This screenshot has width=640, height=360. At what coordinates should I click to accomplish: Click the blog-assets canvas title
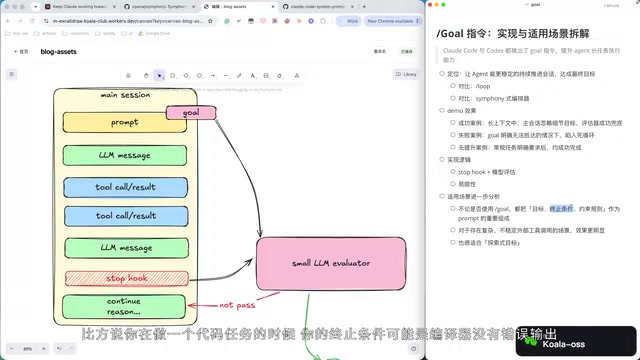point(58,51)
